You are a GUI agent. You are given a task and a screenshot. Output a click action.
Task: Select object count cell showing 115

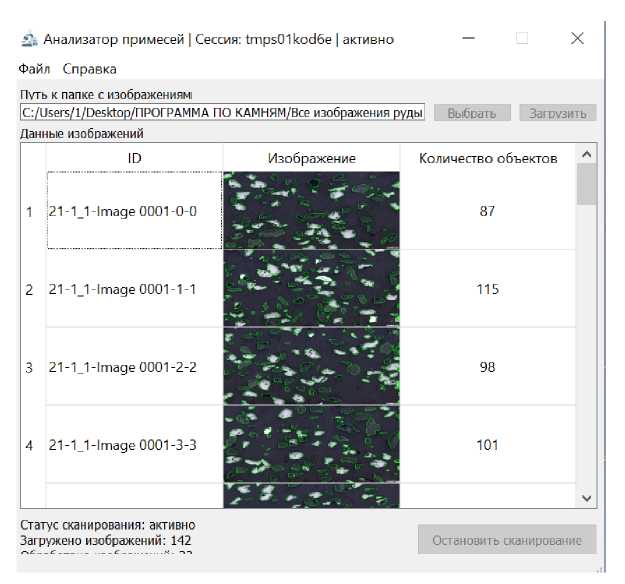(487, 289)
